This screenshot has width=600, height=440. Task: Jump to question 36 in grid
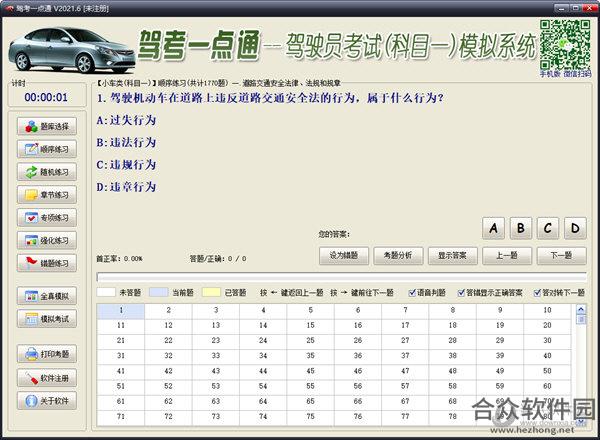(x=358, y=355)
